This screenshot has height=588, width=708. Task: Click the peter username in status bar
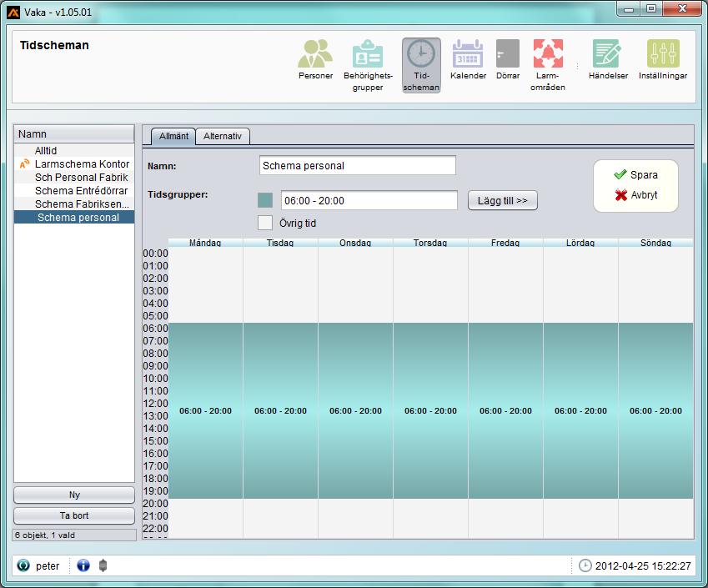click(48, 565)
